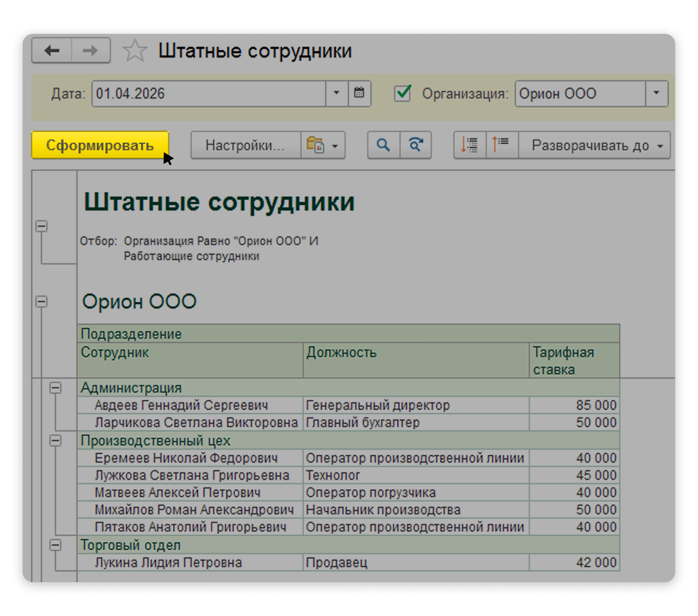Go back with the left arrow button
This screenshot has width=698, height=616.
tap(52, 50)
